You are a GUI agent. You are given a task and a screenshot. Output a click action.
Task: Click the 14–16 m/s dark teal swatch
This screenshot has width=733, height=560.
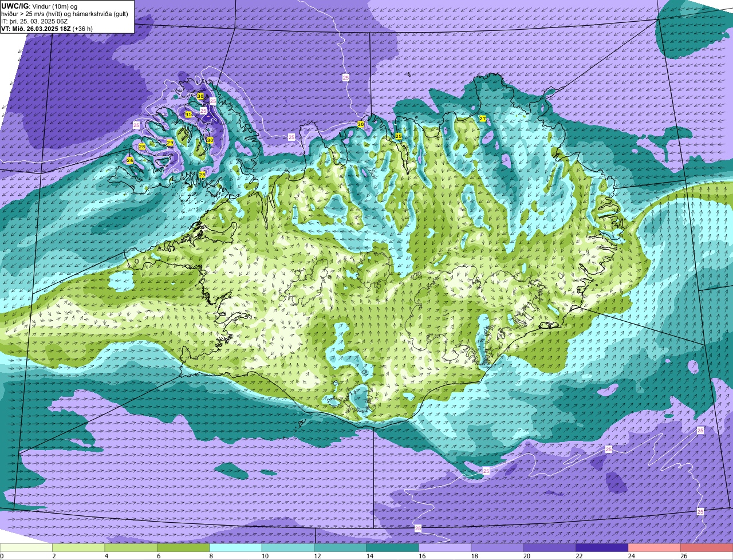393,548
